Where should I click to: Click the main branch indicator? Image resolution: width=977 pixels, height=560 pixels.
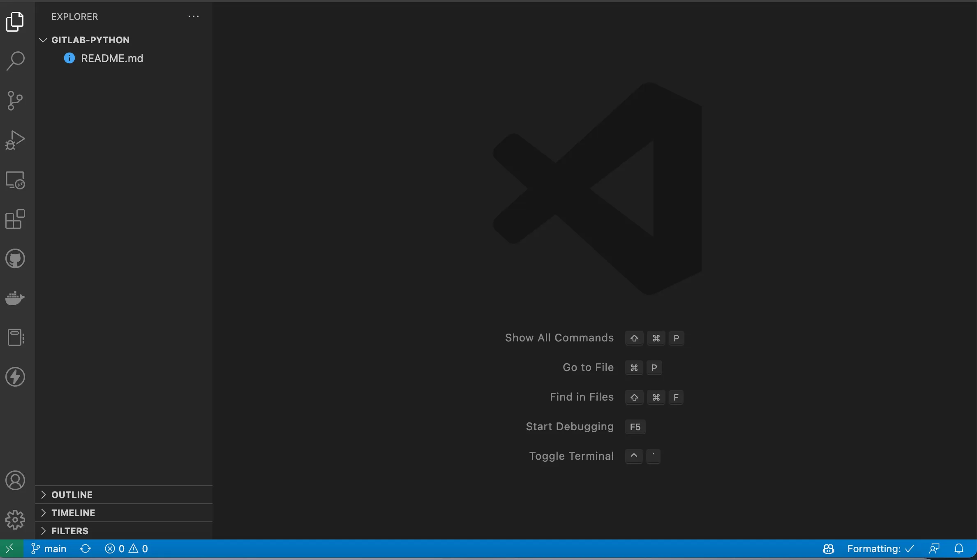coord(49,548)
